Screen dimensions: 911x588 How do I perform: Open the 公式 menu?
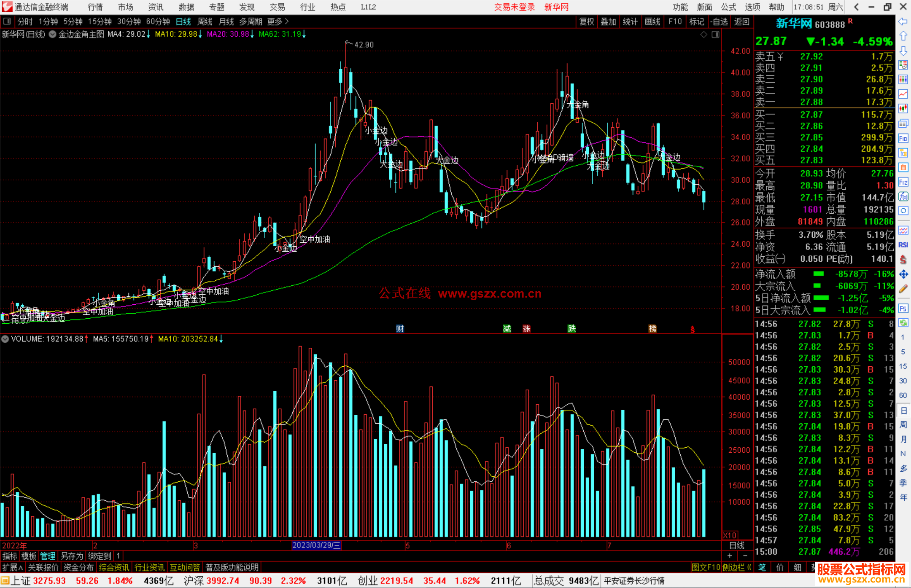[728, 7]
